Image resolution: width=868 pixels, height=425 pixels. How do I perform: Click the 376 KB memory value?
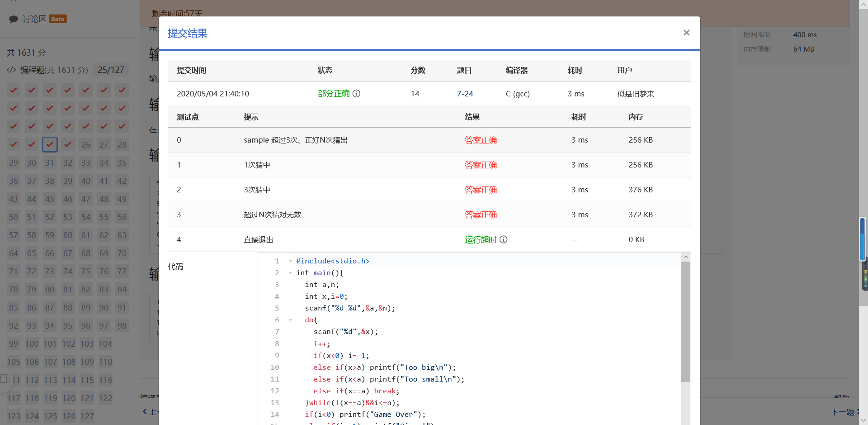(x=641, y=190)
